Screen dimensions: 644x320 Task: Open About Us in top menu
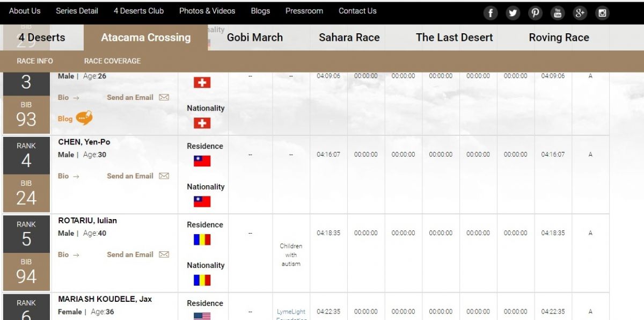tap(25, 11)
